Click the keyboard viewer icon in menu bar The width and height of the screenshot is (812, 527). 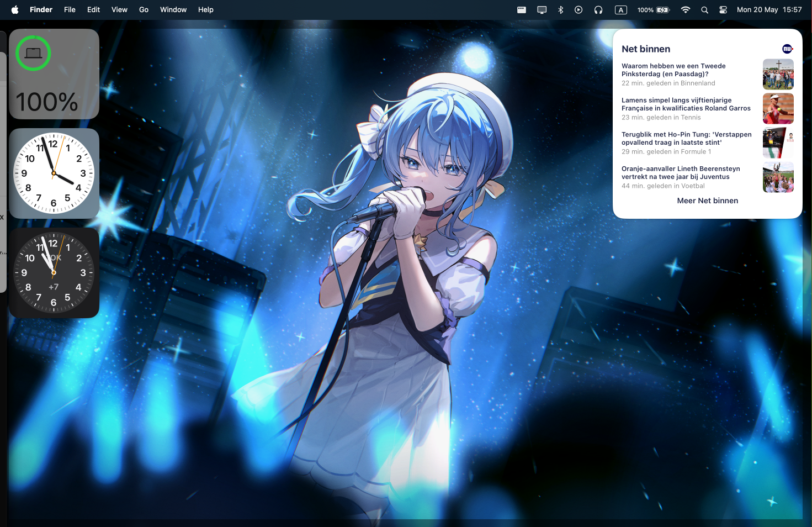pyautogui.click(x=522, y=9)
